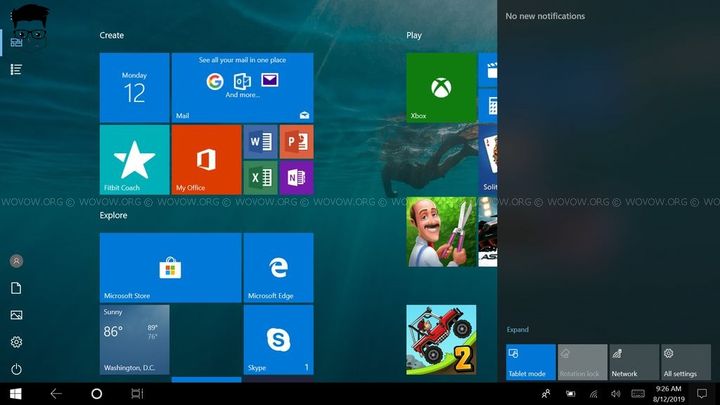Open the Weather tile for Washington, D.C.
This screenshot has height=405, width=720.
[135, 340]
